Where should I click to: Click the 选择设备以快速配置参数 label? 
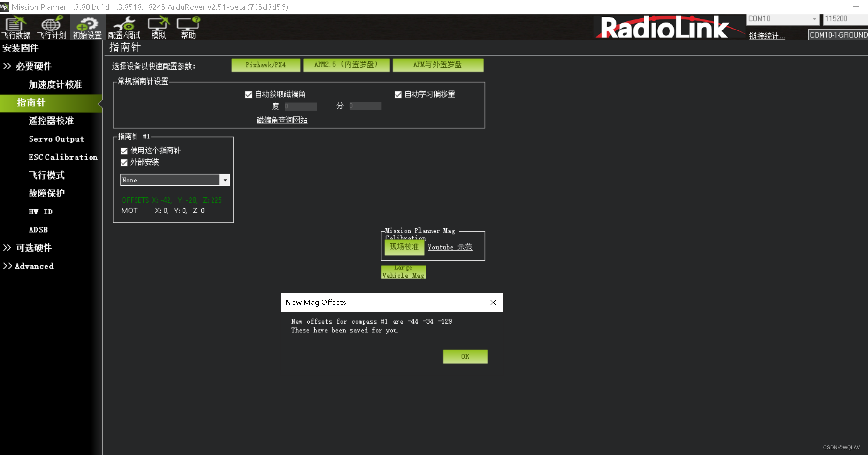point(154,66)
